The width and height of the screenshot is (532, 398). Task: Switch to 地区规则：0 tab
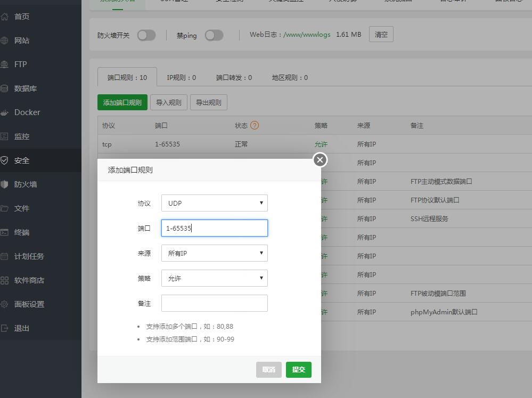(x=290, y=77)
